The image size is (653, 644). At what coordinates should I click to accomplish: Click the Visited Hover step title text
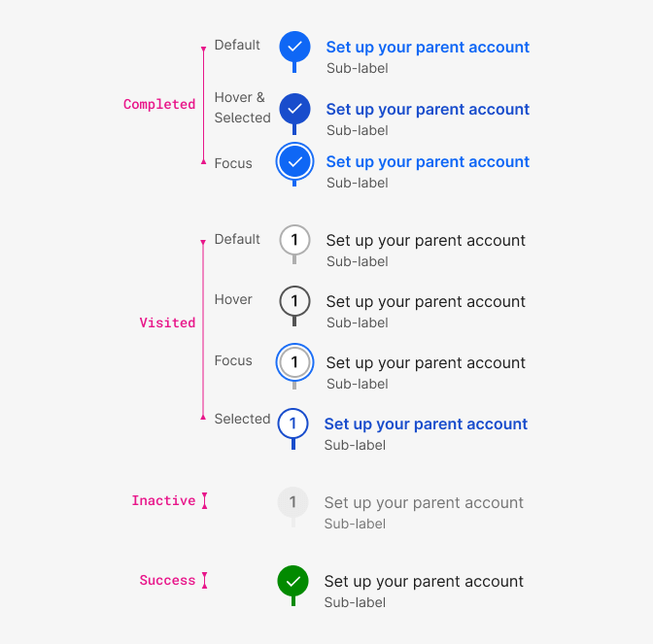click(426, 302)
